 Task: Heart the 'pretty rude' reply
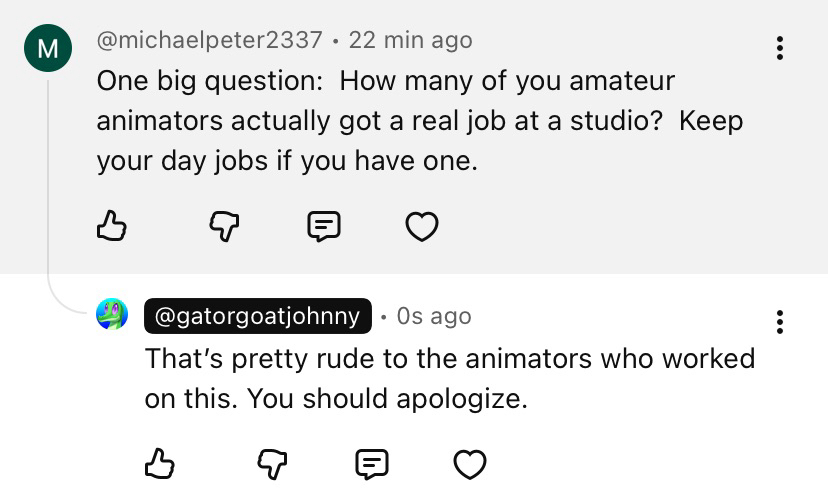tap(470, 463)
